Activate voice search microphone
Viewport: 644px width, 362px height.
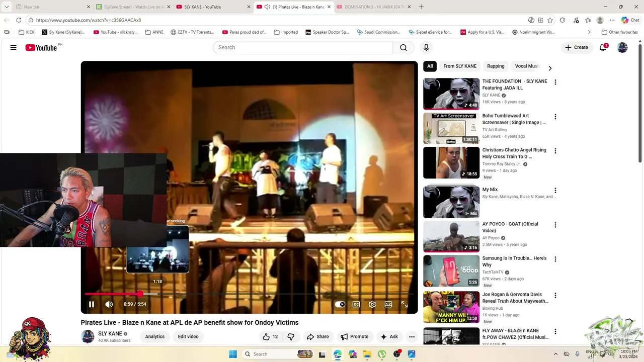pos(426,47)
